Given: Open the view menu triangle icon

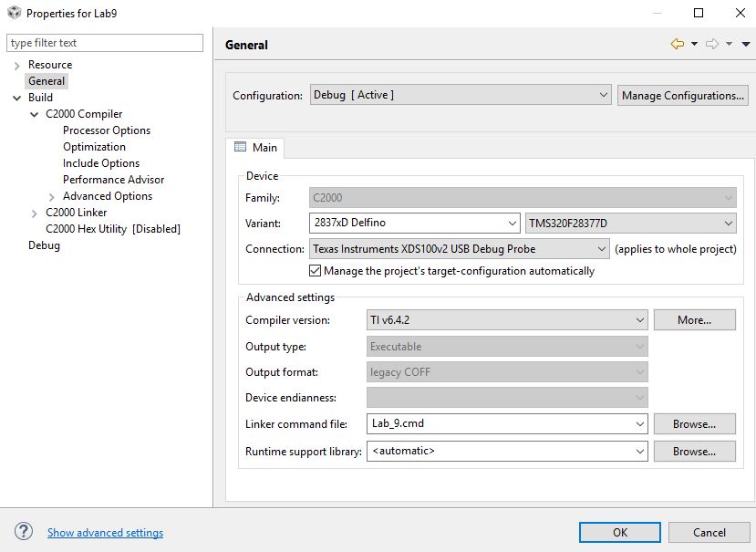Looking at the screenshot, I should point(746,44).
